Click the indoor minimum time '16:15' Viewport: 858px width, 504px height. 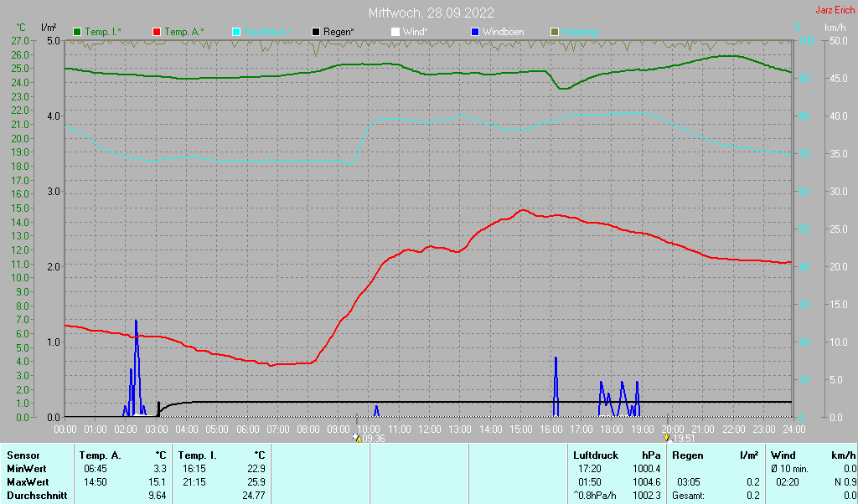[194, 469]
